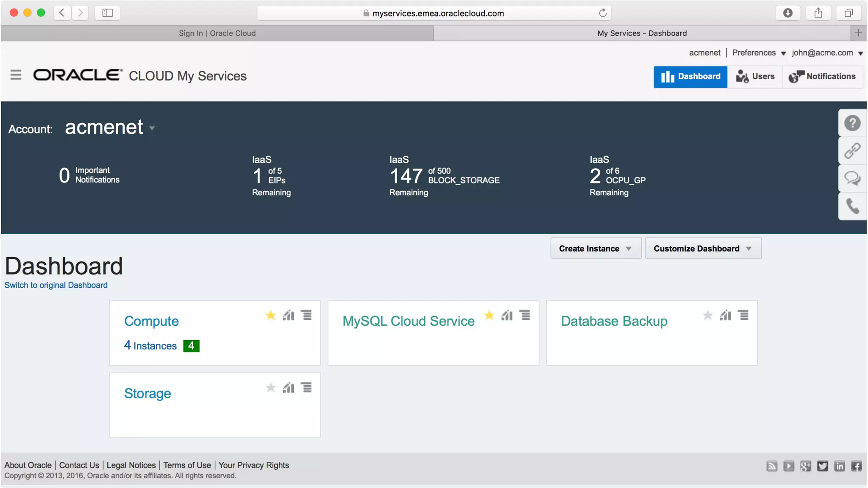The height and width of the screenshot is (488, 868).
Task: Click Switch to original Dashboard link
Action: click(56, 285)
